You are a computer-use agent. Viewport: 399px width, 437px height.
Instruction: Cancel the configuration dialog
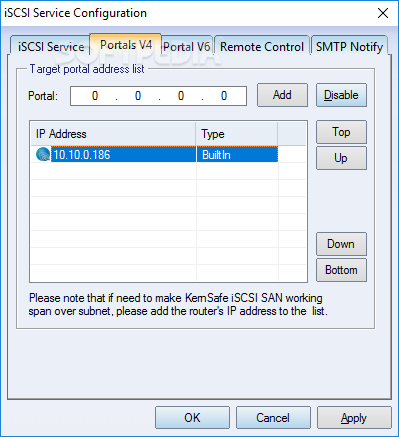pos(273,418)
